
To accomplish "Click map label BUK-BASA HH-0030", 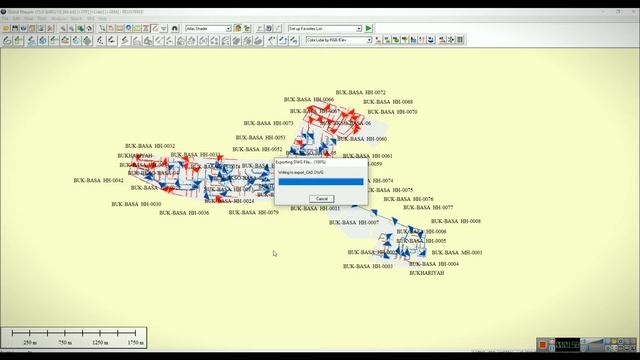I will tap(136, 204).
